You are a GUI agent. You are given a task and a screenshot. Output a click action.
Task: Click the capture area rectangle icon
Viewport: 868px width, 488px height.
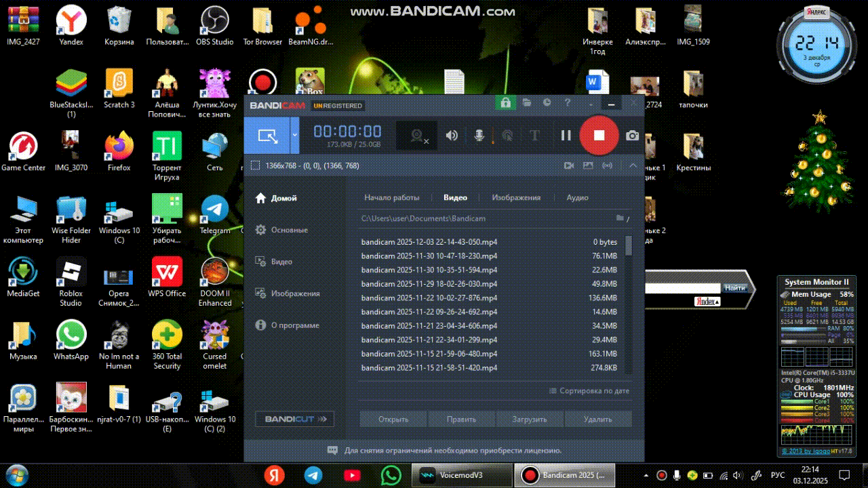(255, 165)
